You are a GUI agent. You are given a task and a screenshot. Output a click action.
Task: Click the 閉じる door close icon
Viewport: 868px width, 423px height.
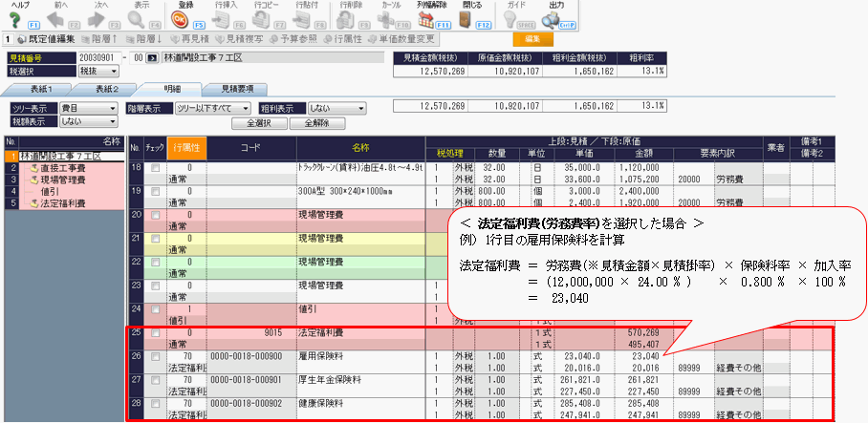467,19
